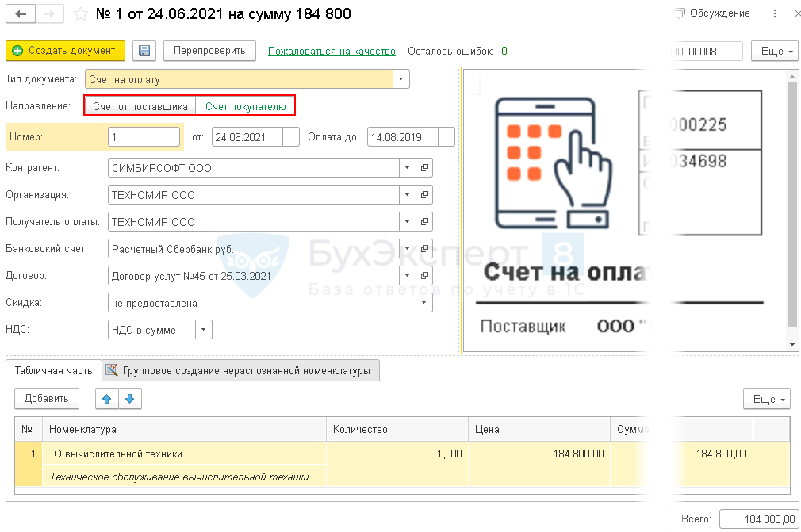Open the Договор record with open icon
The image size is (801, 532).
424,276
